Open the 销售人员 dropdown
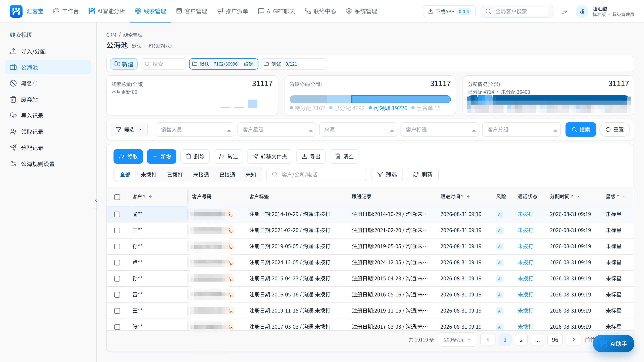 tap(195, 129)
